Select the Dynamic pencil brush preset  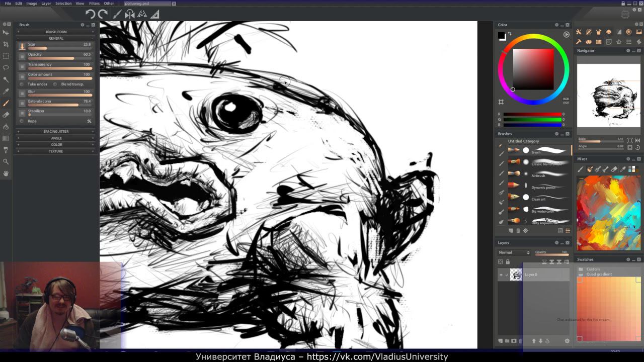539,187
